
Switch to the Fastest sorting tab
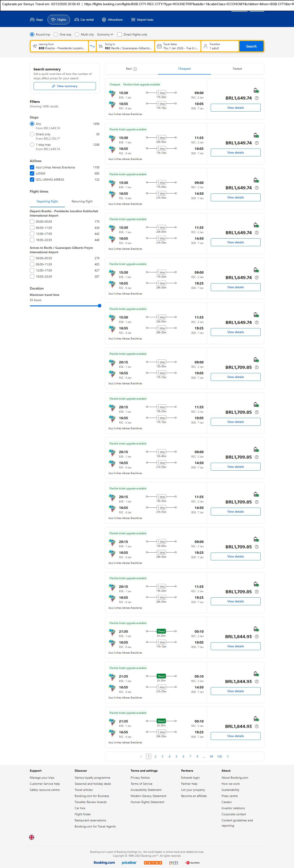(x=237, y=69)
